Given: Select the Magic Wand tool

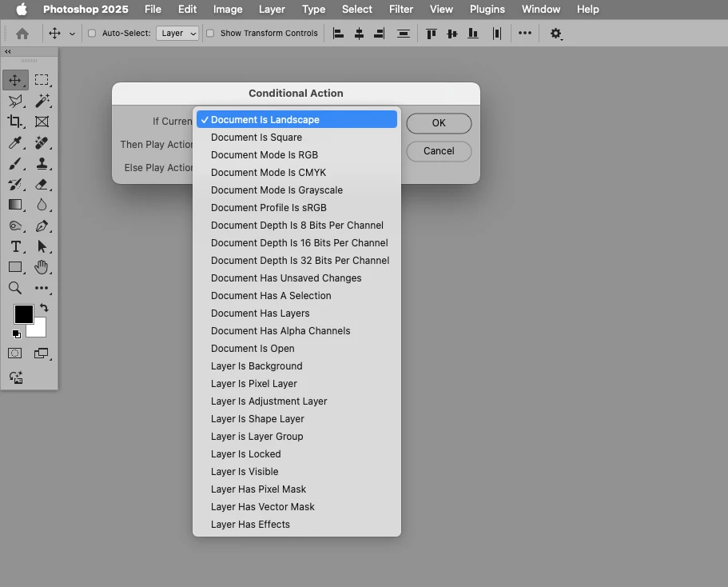Looking at the screenshot, I should [x=42, y=101].
